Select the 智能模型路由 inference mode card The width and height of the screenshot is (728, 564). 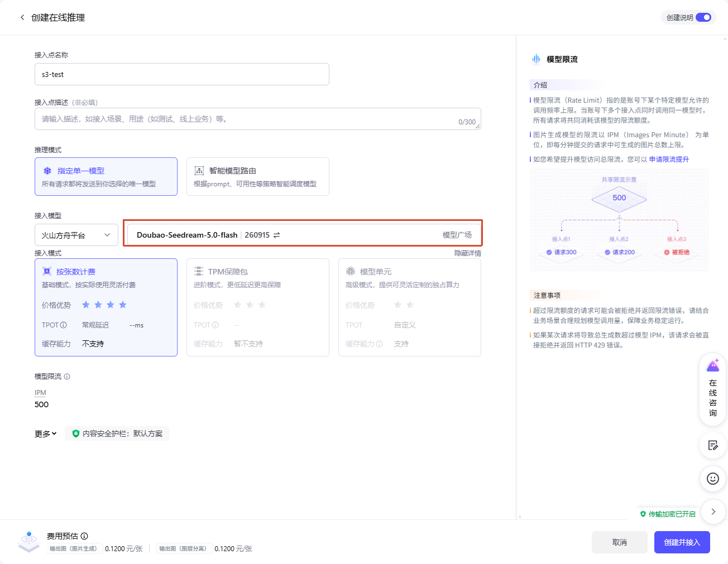point(258,176)
